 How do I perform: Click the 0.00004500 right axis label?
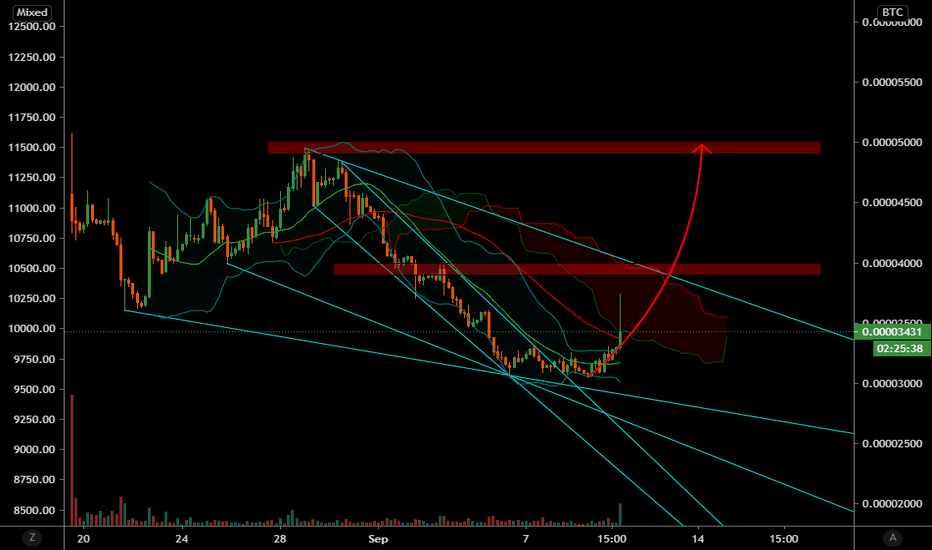[892, 202]
